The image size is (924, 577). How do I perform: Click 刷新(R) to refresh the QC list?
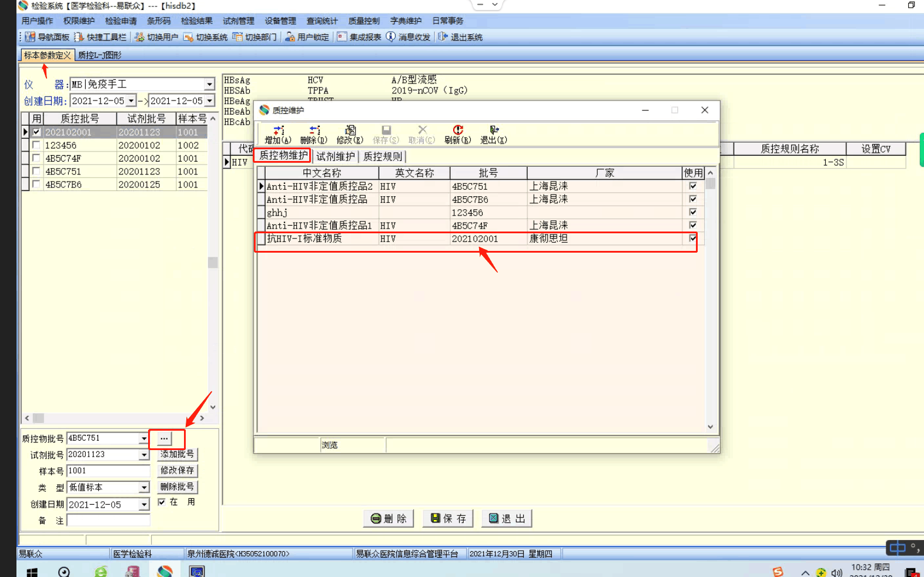tap(458, 135)
